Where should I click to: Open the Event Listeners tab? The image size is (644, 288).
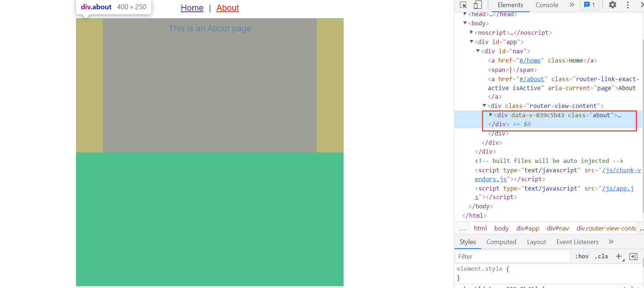[x=577, y=242]
